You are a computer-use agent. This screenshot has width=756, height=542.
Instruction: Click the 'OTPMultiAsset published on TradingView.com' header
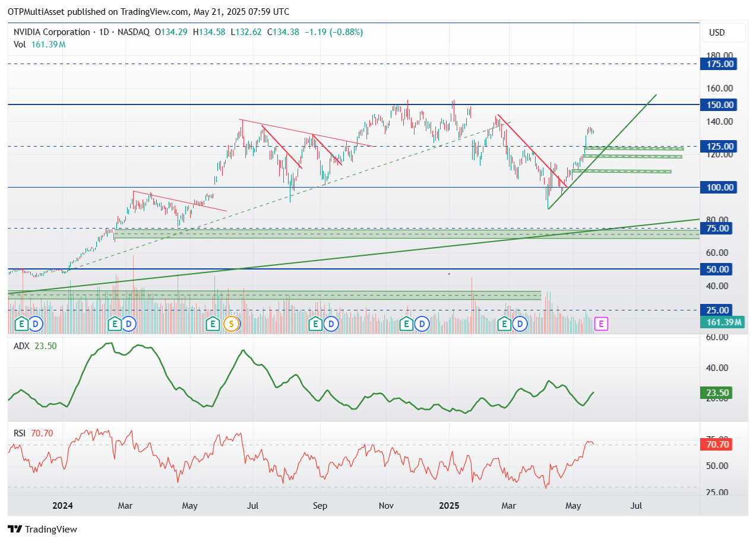[98, 11]
